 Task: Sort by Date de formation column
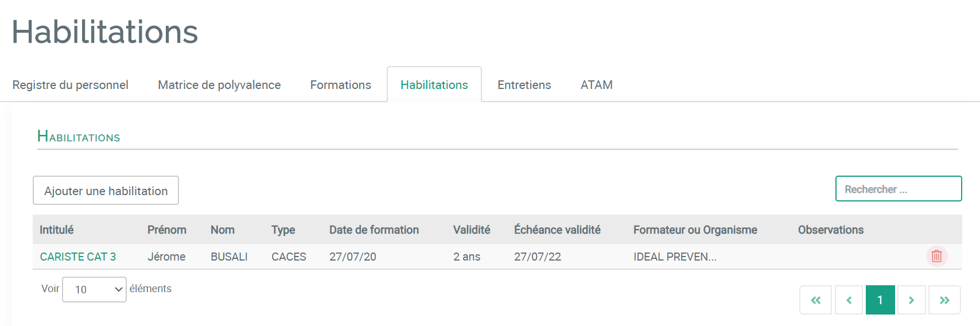(x=374, y=230)
